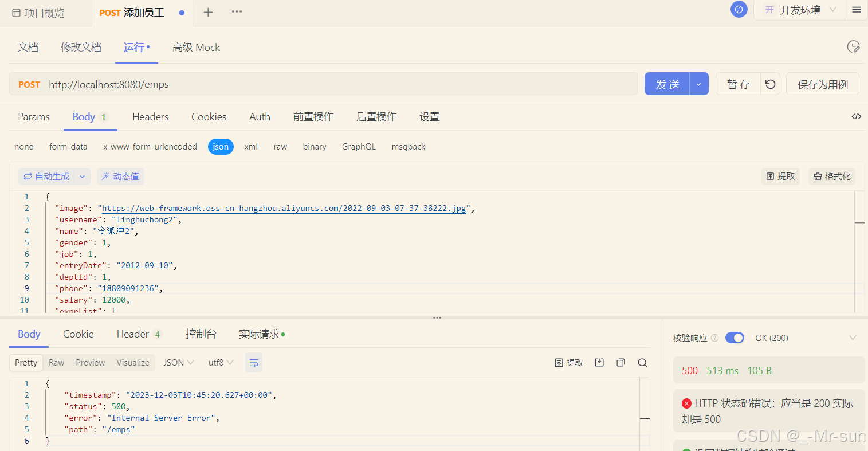This screenshot has height=451, width=868.
Task: Open the Auth tab
Action: [260, 117]
